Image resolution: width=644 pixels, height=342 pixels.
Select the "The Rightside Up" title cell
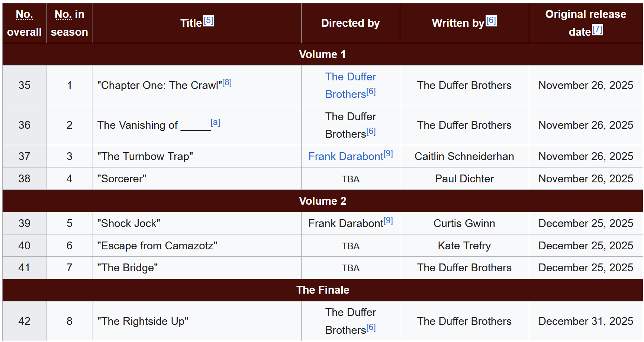tap(197, 321)
